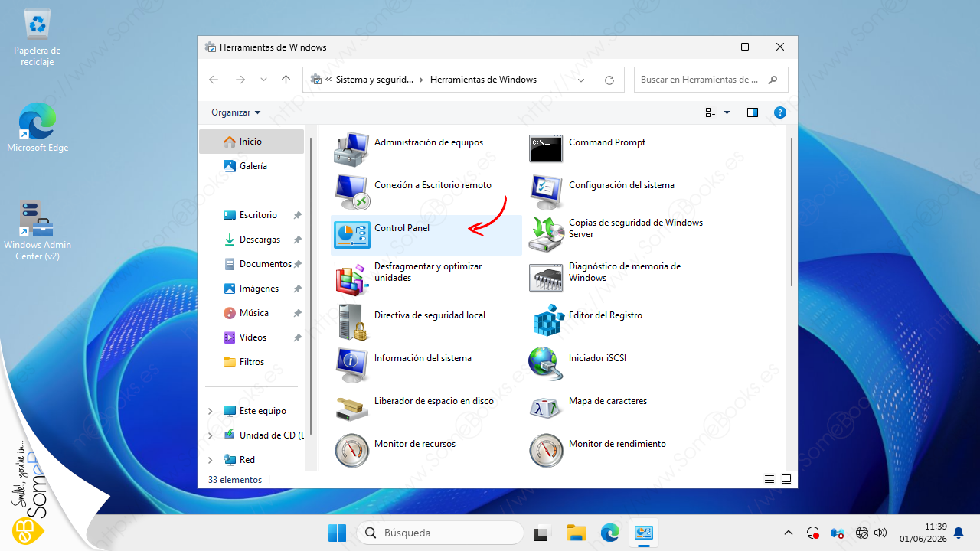Click the taskbar Búsqueda search box
Screen dimensions: 980x551
point(440,533)
